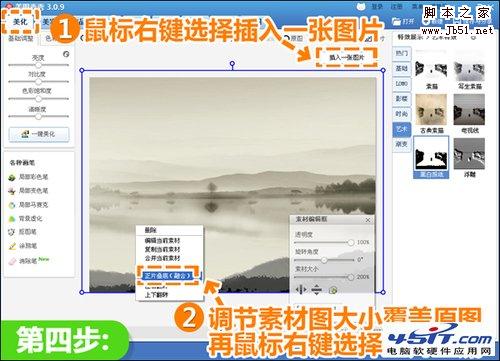Pick the 抠图笔 cutout tool icon
This screenshot has height=361, width=500.
click(x=12, y=232)
